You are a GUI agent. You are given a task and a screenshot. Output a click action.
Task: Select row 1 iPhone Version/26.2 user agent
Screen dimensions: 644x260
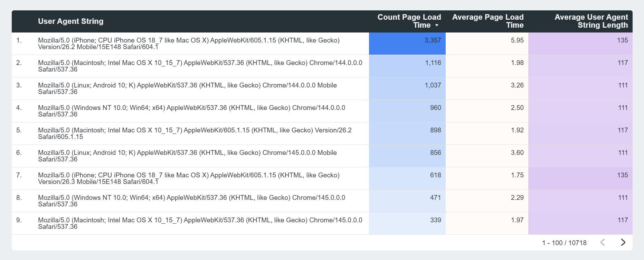(189, 44)
